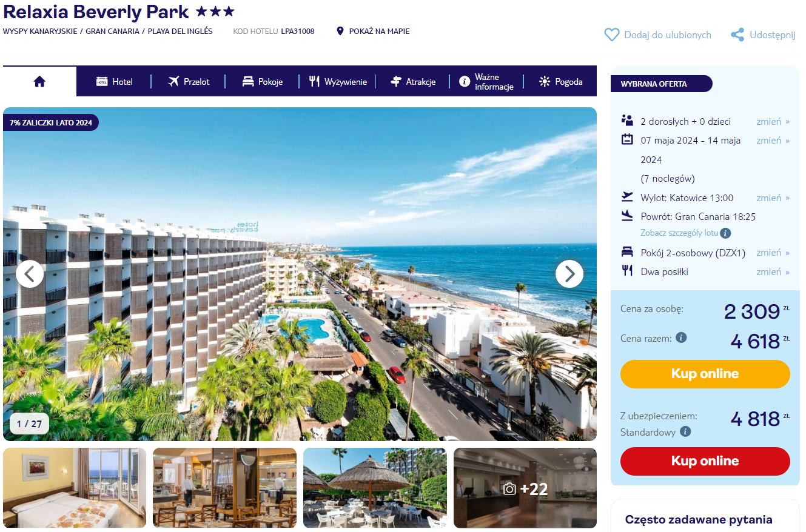806x532 pixels.
Task: Click the info icon next to Cena razem
Action: coord(681,337)
